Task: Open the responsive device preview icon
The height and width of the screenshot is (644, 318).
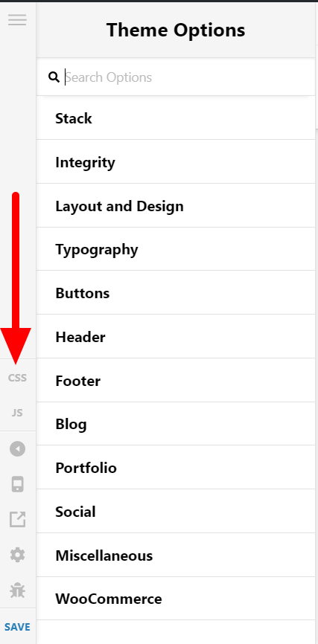Action: point(17,485)
